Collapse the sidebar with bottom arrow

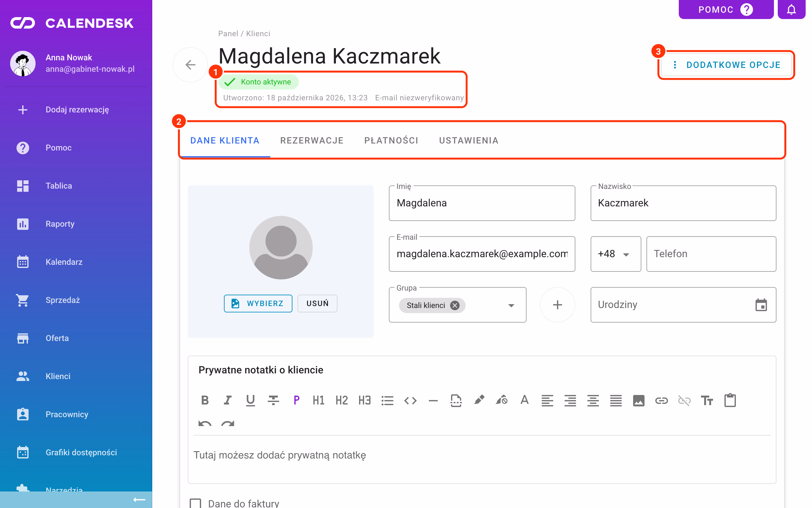(139, 500)
